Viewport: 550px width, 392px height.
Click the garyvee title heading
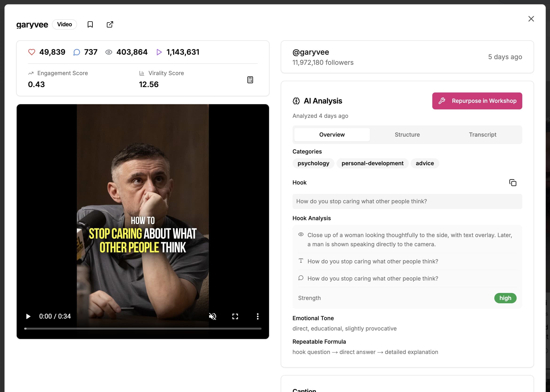point(32,25)
